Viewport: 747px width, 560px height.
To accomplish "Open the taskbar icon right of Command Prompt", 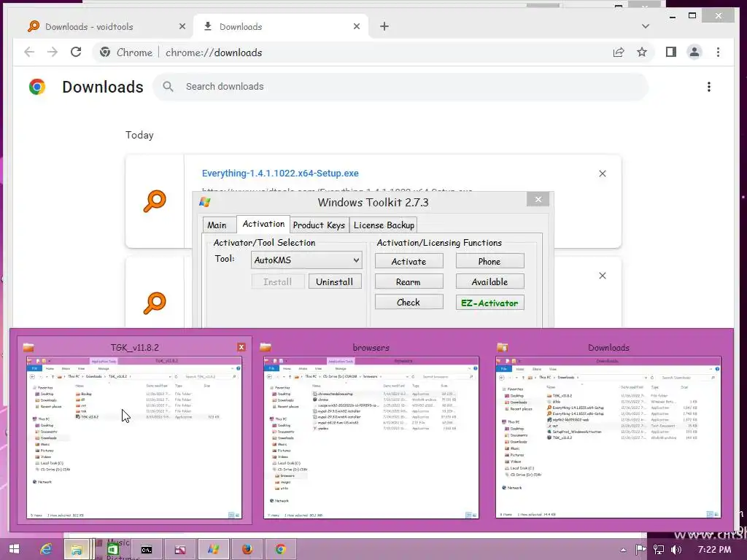I will click(179, 549).
